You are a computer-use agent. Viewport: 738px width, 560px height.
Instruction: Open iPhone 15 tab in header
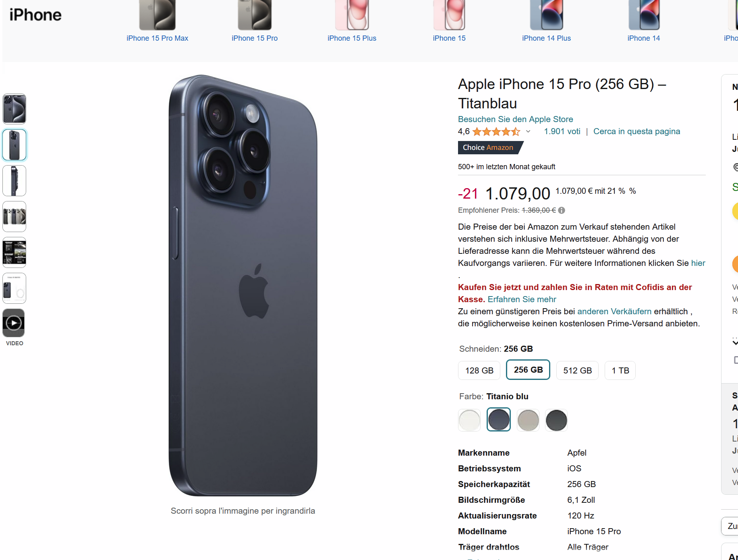pyautogui.click(x=449, y=38)
